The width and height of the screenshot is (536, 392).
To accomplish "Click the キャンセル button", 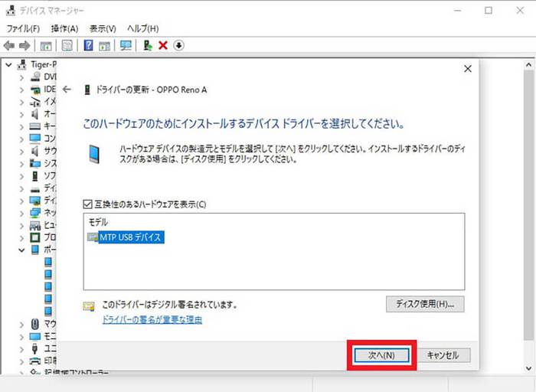I will tap(443, 355).
